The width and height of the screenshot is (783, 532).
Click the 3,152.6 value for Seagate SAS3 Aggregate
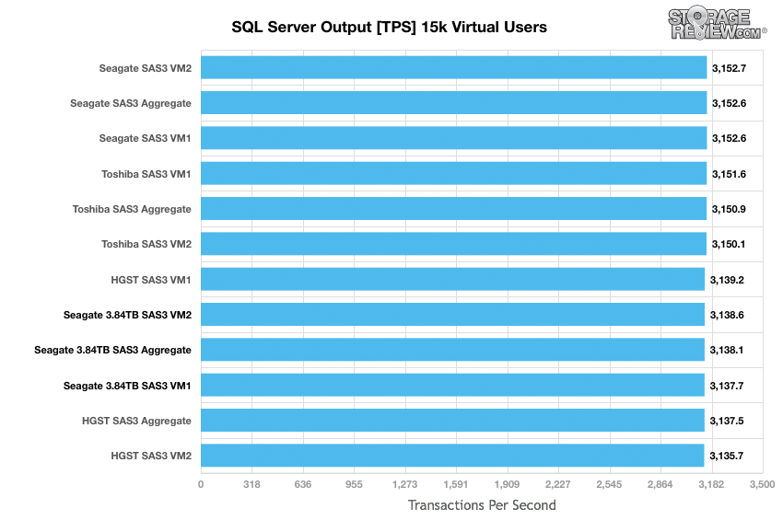pos(729,103)
